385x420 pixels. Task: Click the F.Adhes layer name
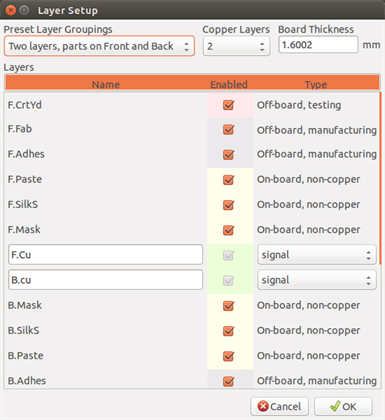coord(26,154)
